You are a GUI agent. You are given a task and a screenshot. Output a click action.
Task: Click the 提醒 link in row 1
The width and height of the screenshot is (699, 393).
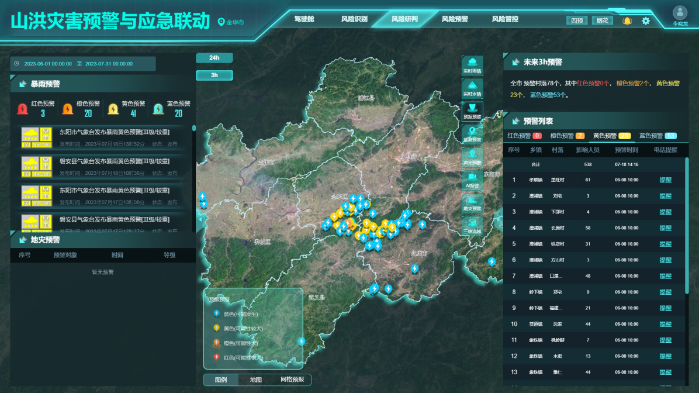(x=665, y=180)
